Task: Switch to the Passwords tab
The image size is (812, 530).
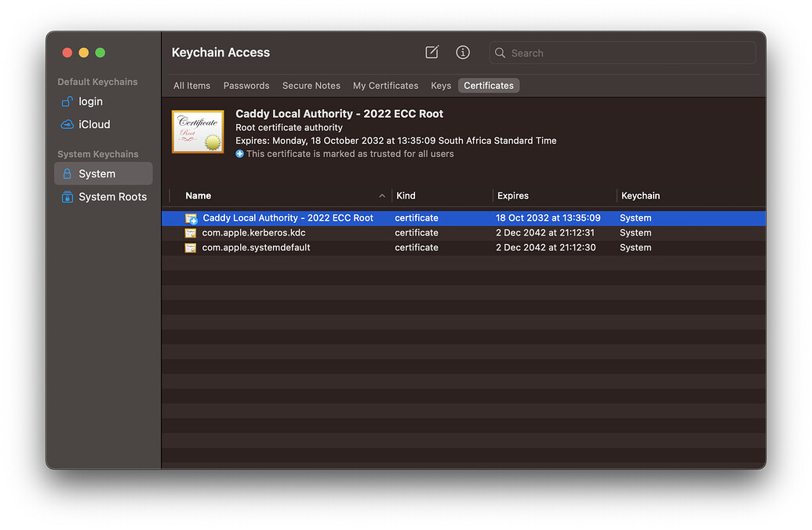Action: 246,85
